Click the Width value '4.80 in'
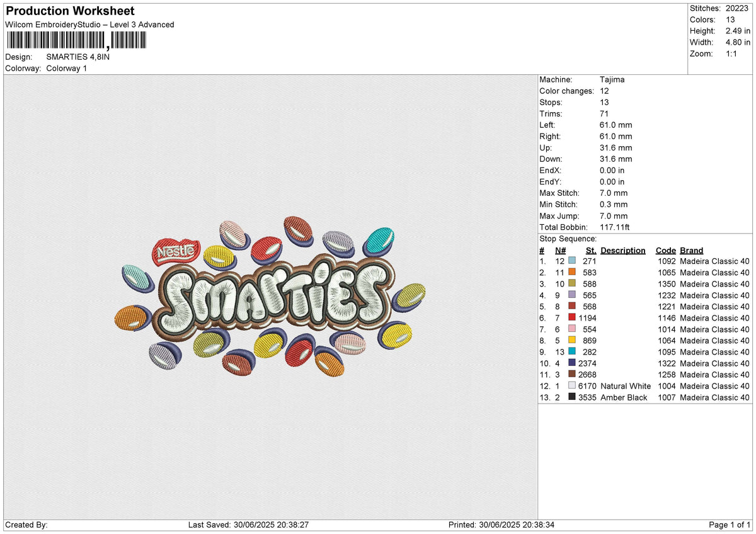756x534 pixels. coord(737,42)
